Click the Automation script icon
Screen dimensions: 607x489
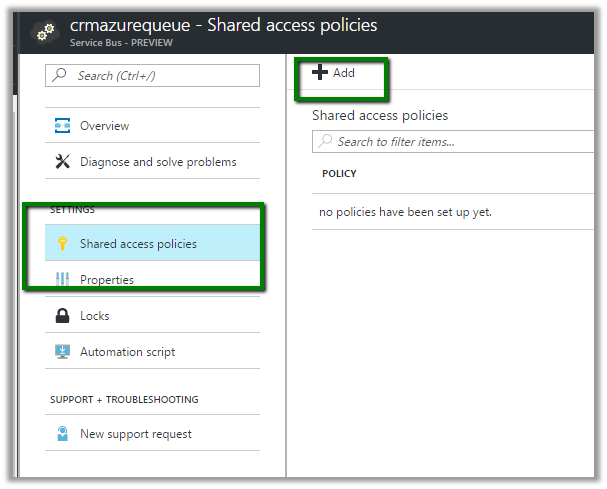(62, 352)
